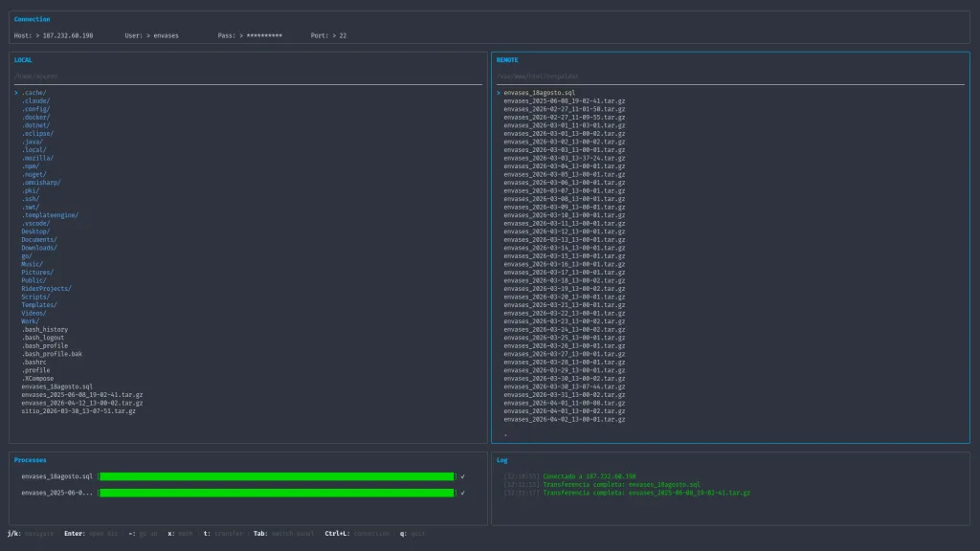Viewport: 980px width, 551px height.
Task: Click the Host field with 187.232.60.198
Action: (54, 35)
